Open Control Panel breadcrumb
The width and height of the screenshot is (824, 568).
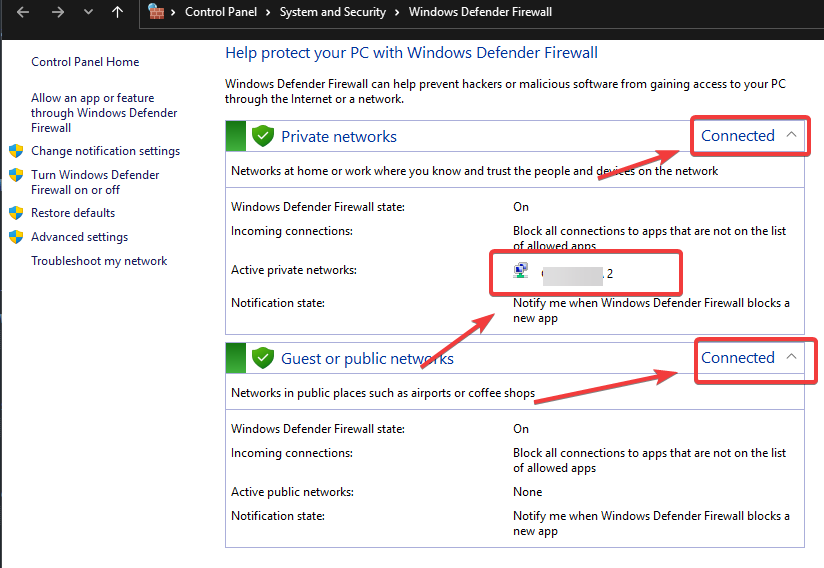point(221,12)
